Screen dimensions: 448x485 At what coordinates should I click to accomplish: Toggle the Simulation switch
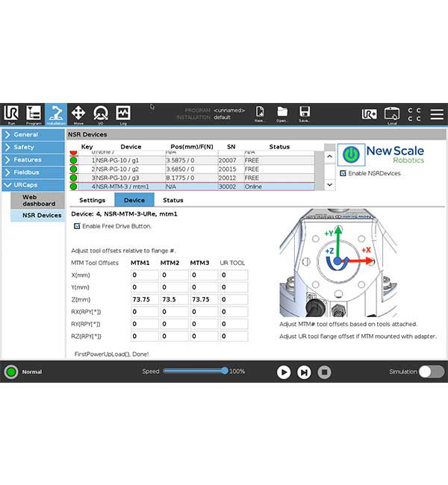[x=432, y=372]
